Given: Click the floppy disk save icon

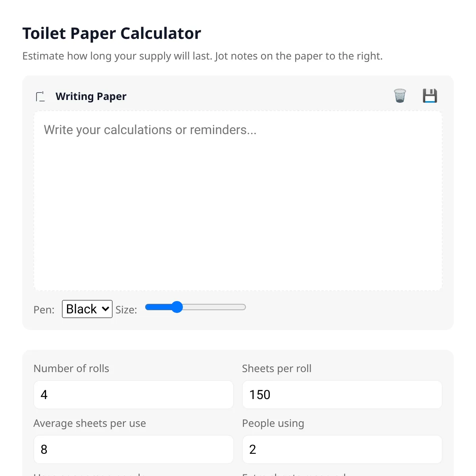Looking at the screenshot, I should coord(430,96).
